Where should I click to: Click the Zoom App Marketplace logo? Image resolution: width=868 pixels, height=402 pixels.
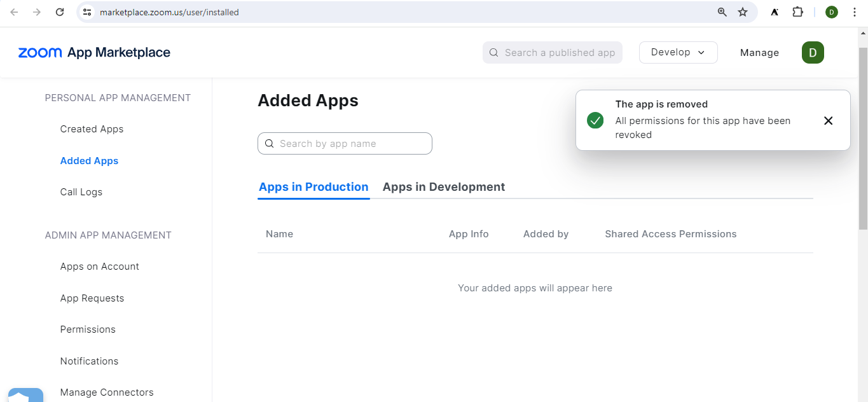tap(94, 53)
